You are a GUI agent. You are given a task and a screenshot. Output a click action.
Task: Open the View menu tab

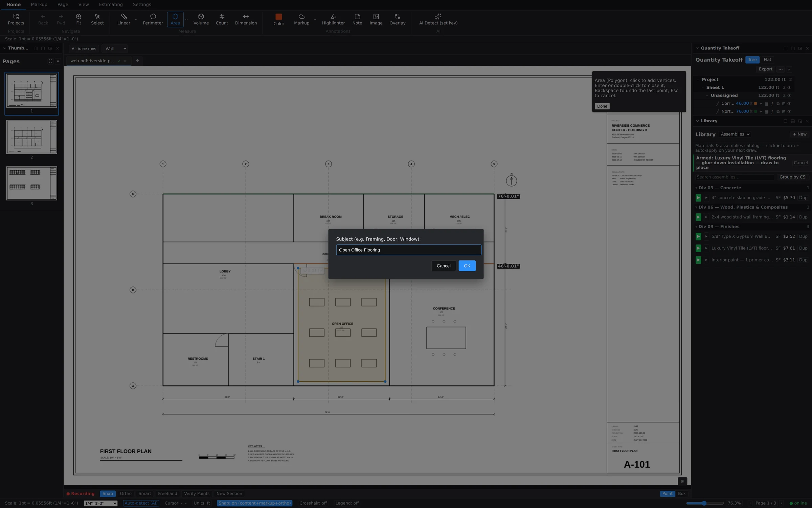[83, 4]
